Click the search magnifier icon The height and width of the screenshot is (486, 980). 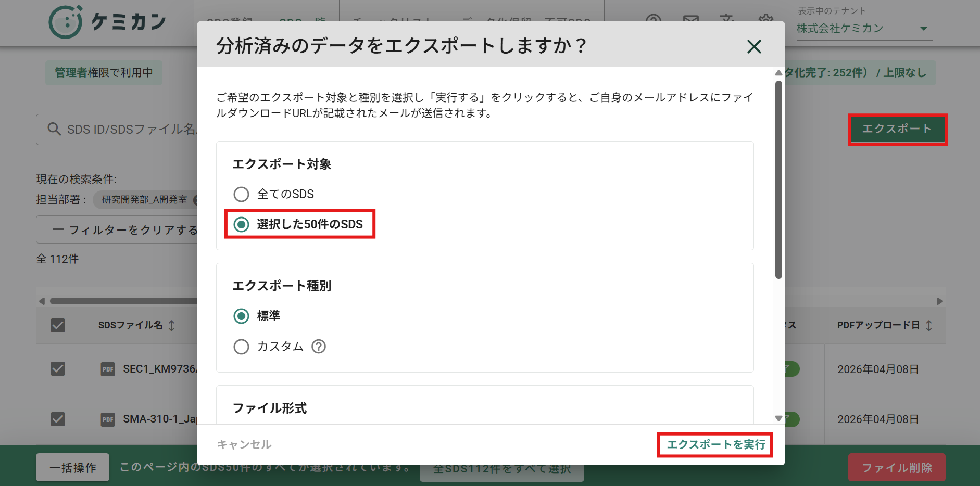click(54, 129)
